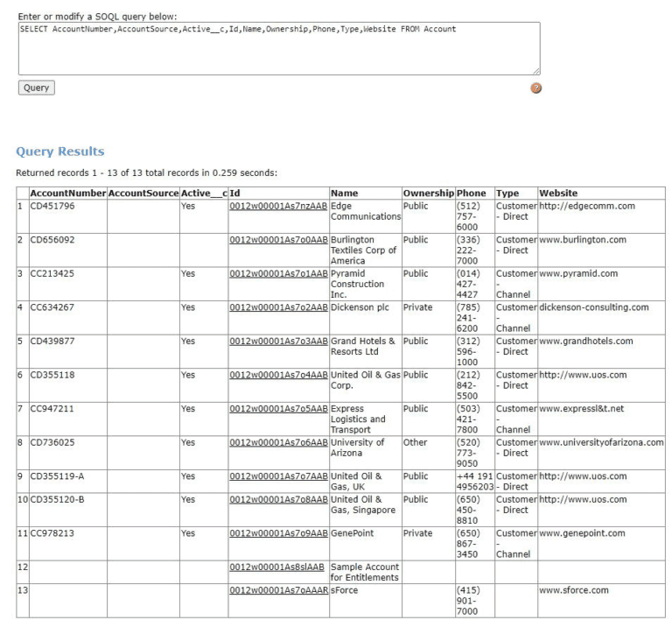
Task: Click the www.sforce.com website cell
Action: pyautogui.click(x=574, y=590)
